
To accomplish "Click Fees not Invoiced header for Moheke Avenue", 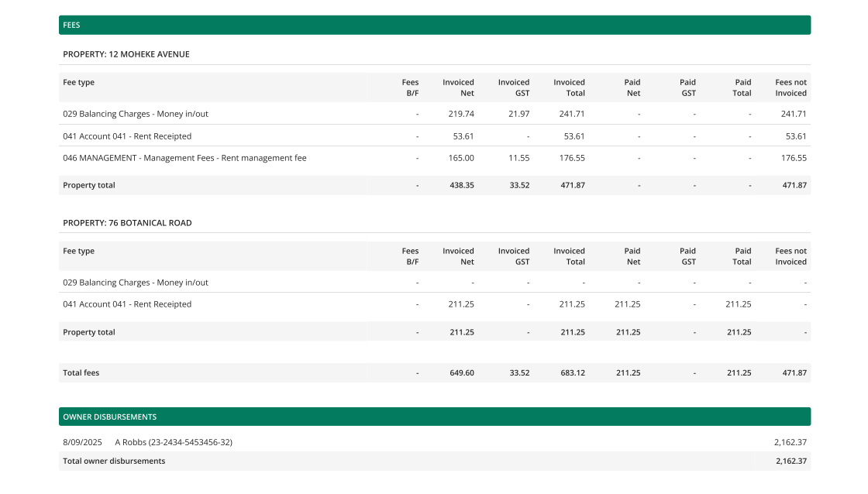I will tap(790, 87).
